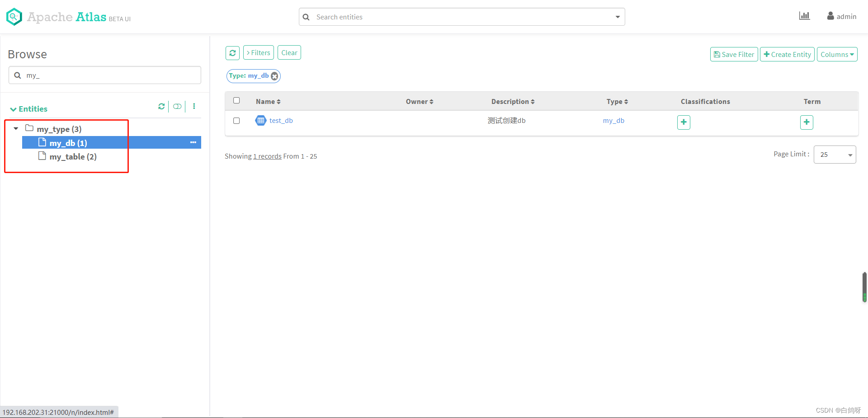
Task: Collapse the my_type folder node
Action: (16, 128)
